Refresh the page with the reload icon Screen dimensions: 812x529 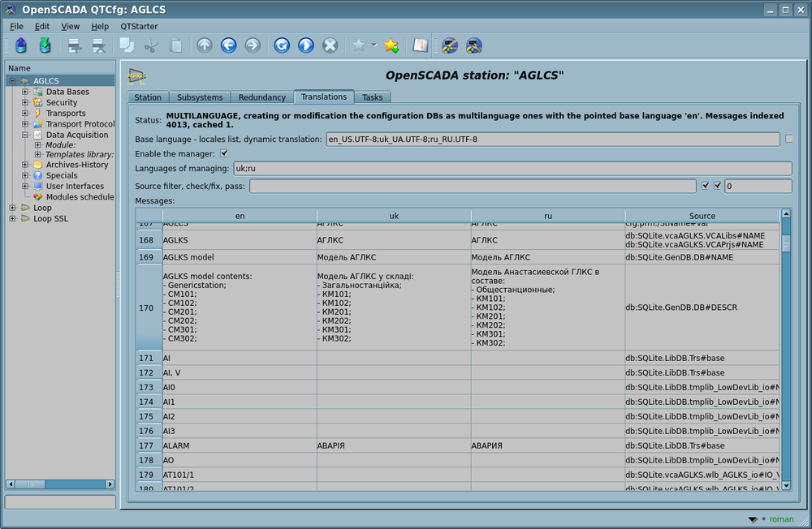(x=281, y=45)
